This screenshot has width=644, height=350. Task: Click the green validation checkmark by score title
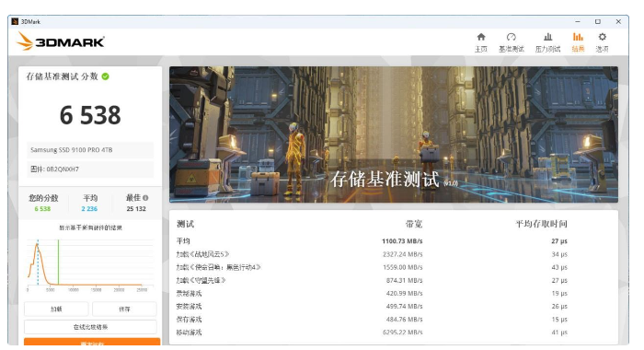point(105,76)
